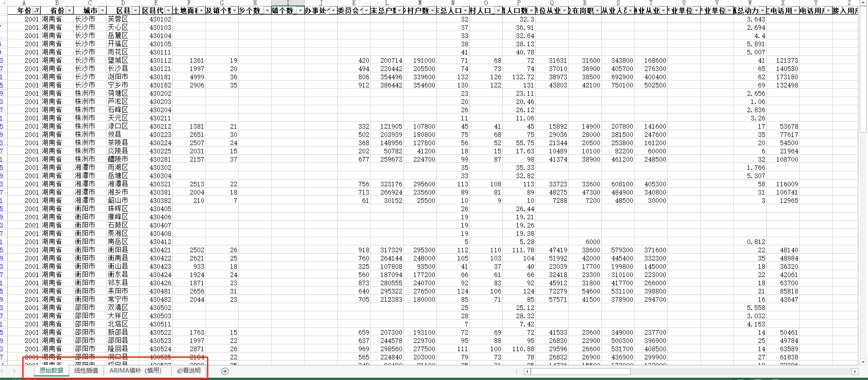Click cell 常宁市 in 区县 column
Viewport: 868px width, 380px height.
point(123,299)
